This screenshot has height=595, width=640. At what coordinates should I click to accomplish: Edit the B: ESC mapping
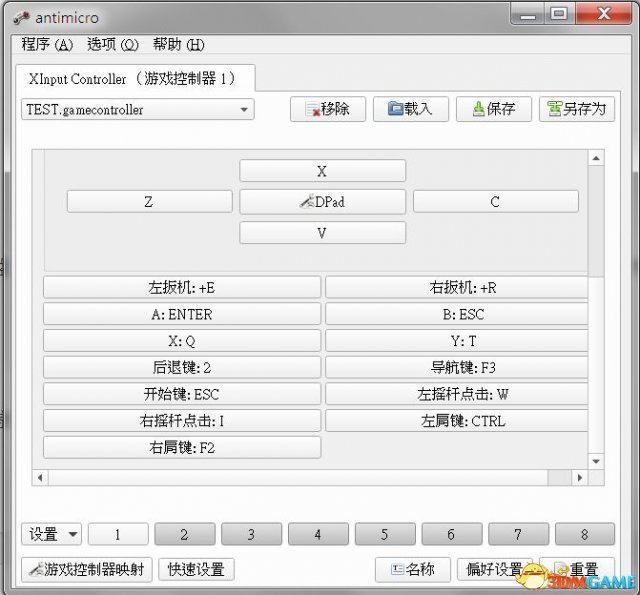pyautogui.click(x=457, y=314)
